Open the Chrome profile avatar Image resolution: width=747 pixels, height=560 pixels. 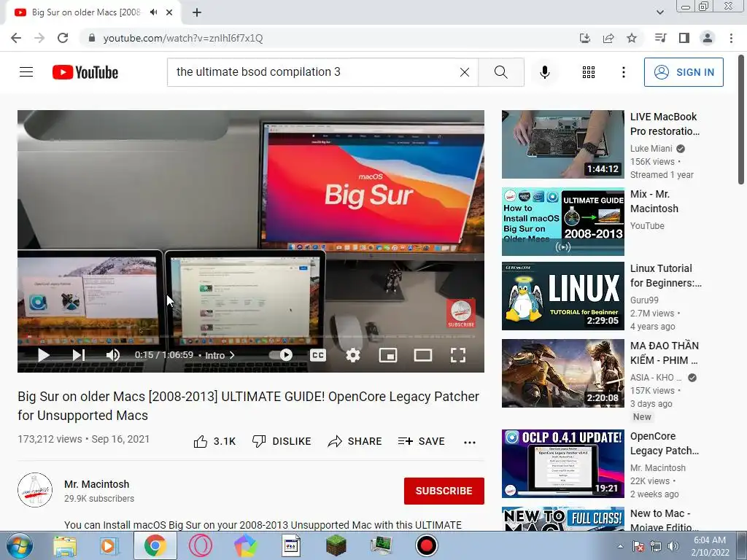[x=708, y=38]
